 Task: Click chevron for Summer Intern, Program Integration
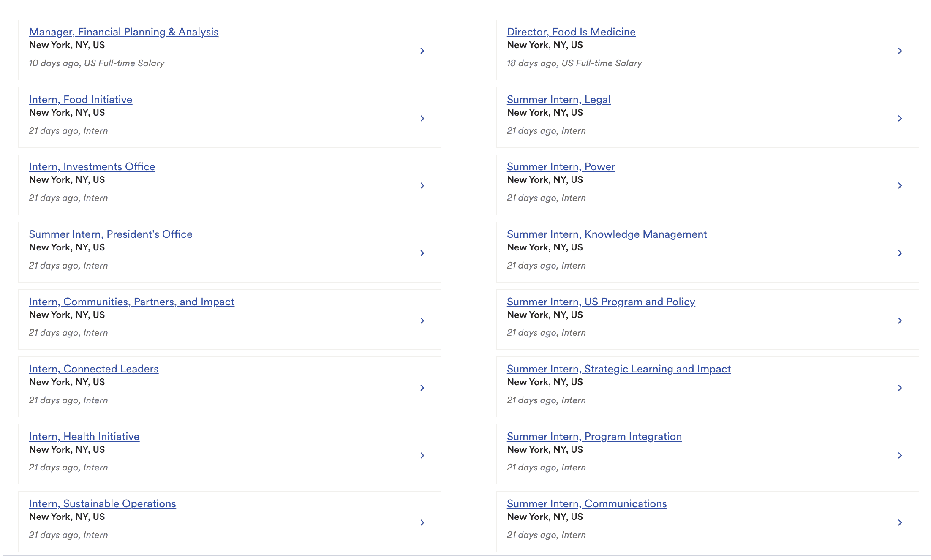click(900, 455)
